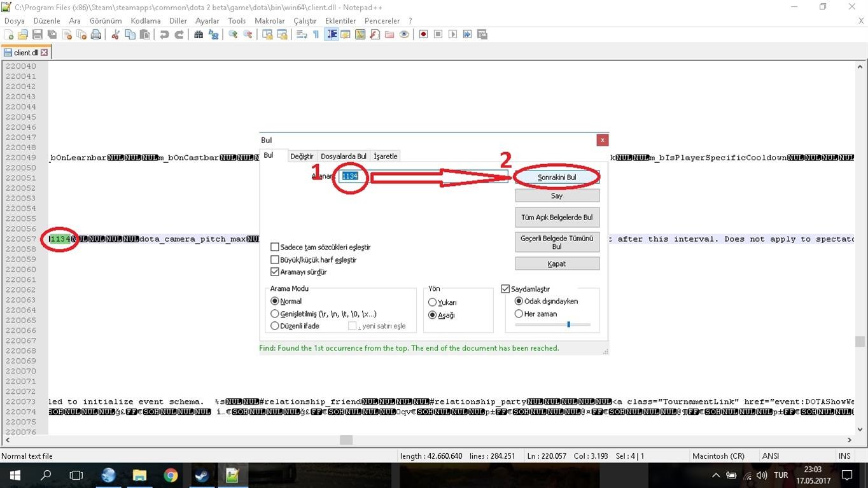The image size is (868, 488).
Task: Click the Save All toolbar icon
Action: (52, 34)
